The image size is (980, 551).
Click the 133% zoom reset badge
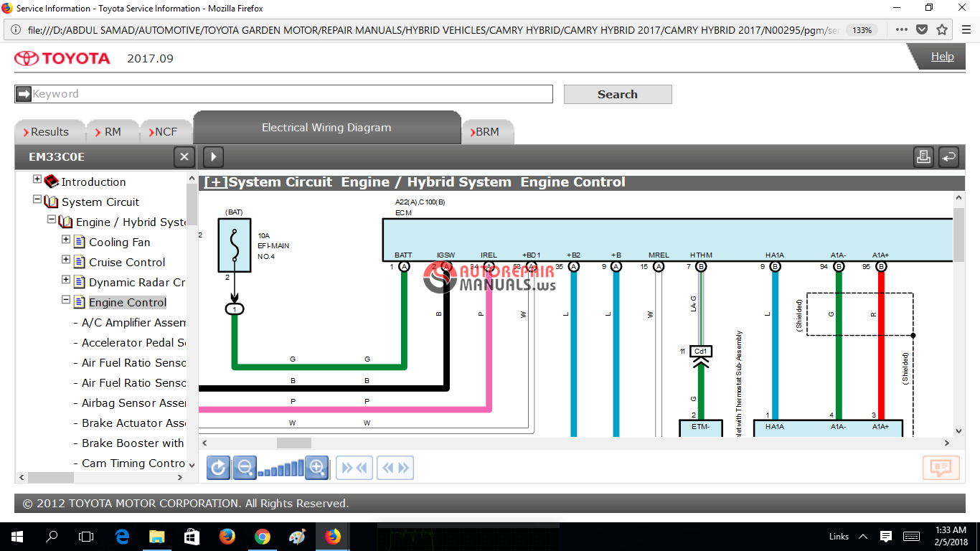pos(862,30)
